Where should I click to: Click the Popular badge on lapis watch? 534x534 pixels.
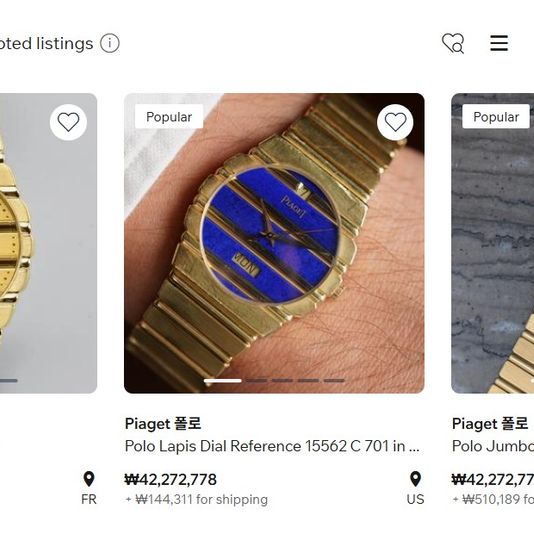pos(169,117)
